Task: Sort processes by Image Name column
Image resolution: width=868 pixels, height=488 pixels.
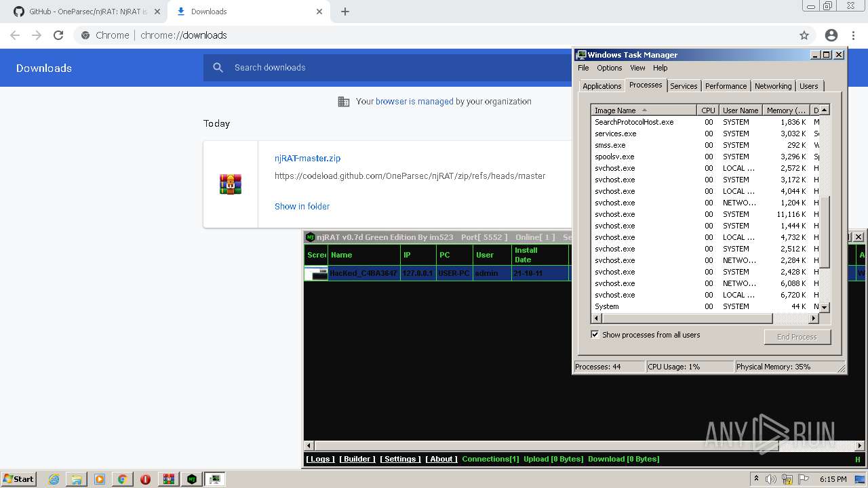Action: (644, 110)
